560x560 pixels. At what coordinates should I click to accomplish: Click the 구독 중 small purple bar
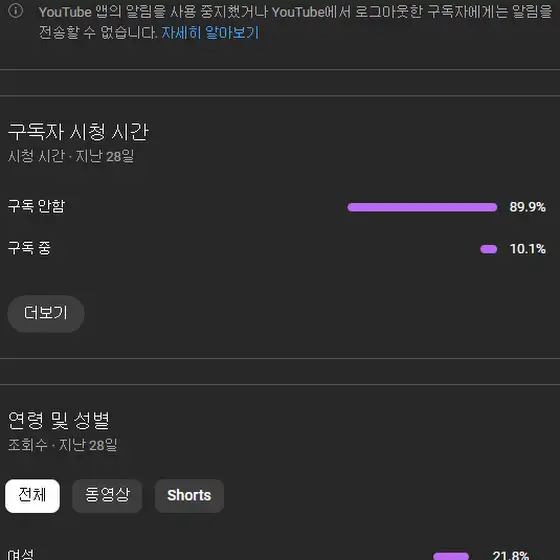(488, 249)
